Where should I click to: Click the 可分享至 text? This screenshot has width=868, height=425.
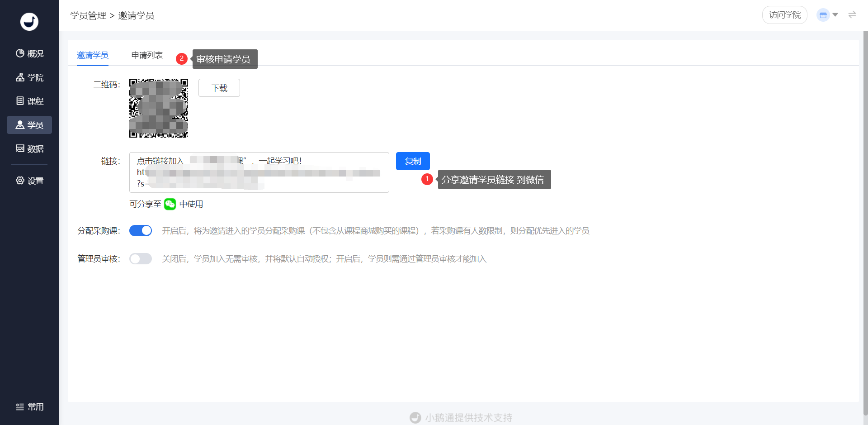(x=145, y=204)
